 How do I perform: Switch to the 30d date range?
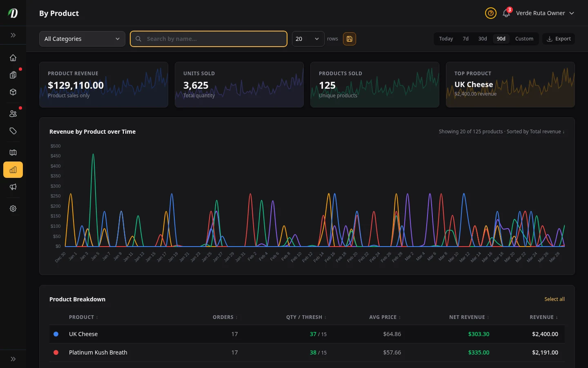coord(482,38)
